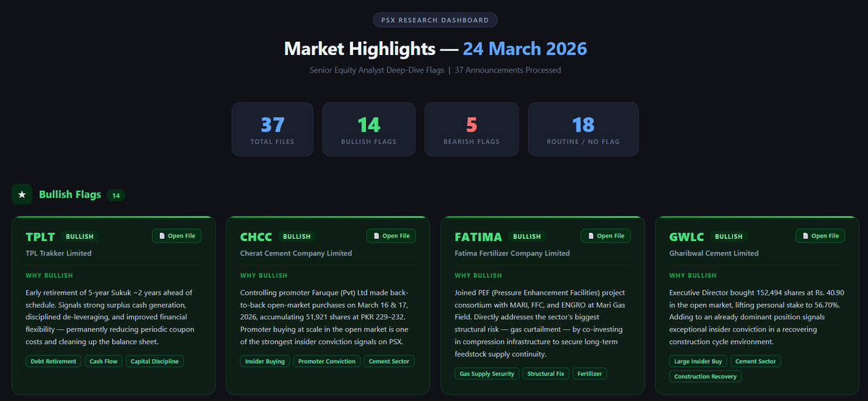Open the GWLC file

pos(820,236)
